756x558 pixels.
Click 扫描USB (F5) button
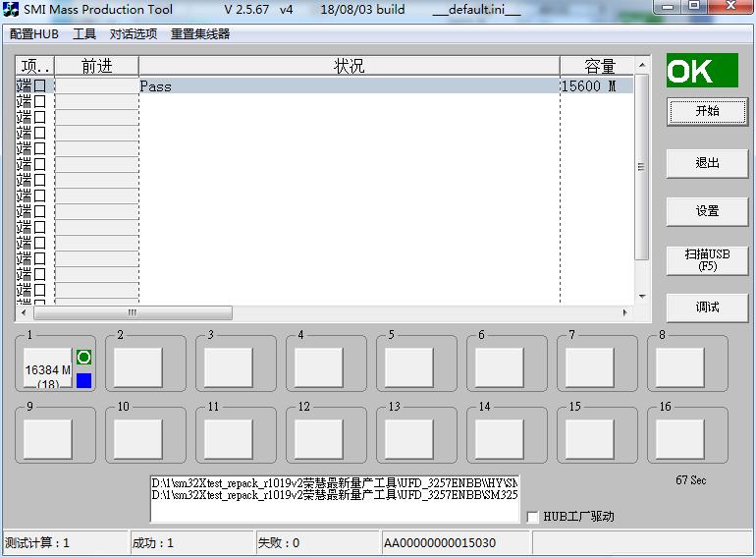pyautogui.click(x=707, y=260)
